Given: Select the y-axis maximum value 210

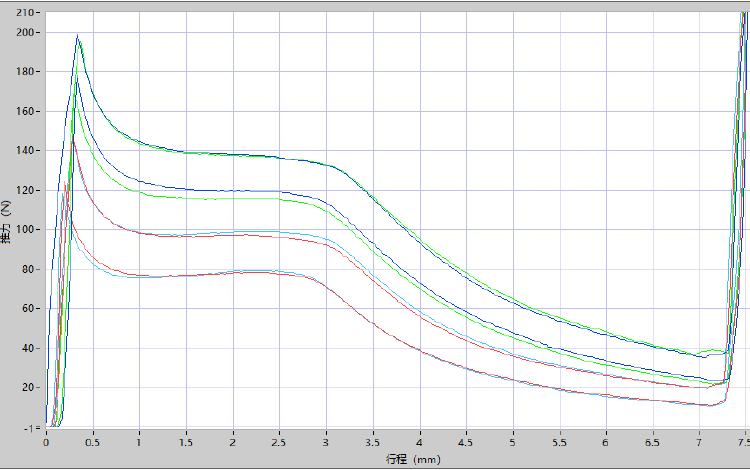Looking at the screenshot, I should (27, 13).
